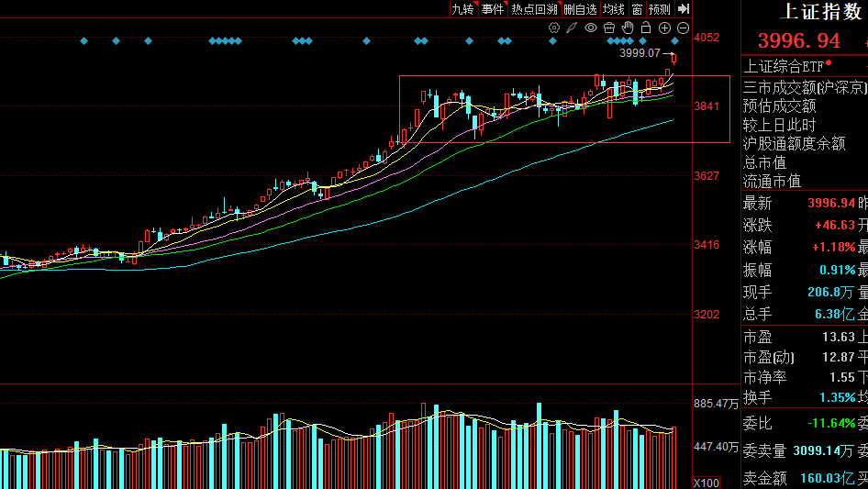This screenshot has width=868, height=489.
Task: Click the X100 volume scale label
Action: (x=707, y=483)
